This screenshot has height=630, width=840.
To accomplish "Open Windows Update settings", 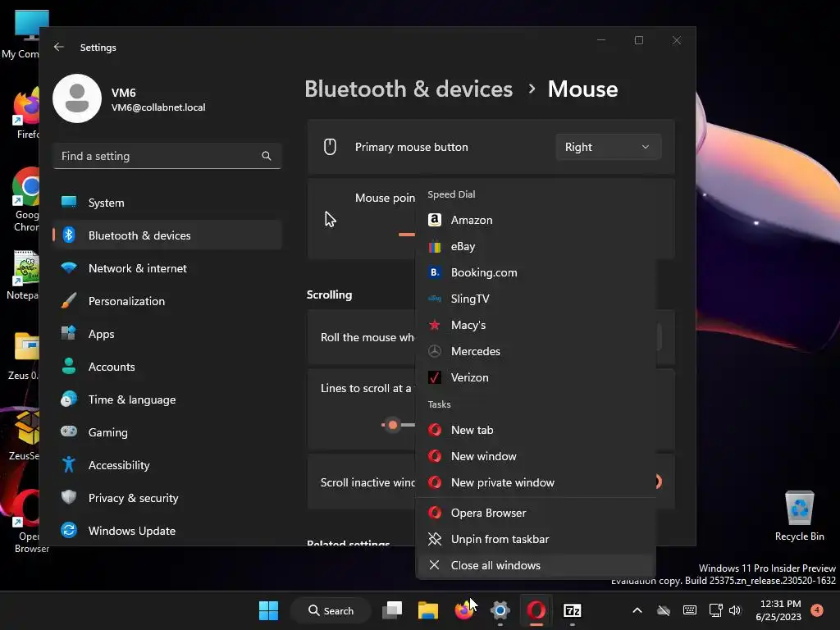I will (x=167, y=531).
